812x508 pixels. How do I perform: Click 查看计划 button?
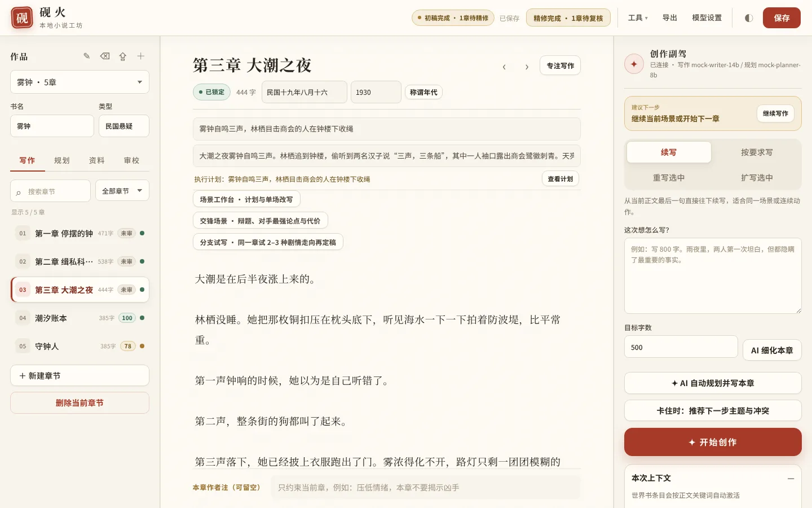coord(560,179)
